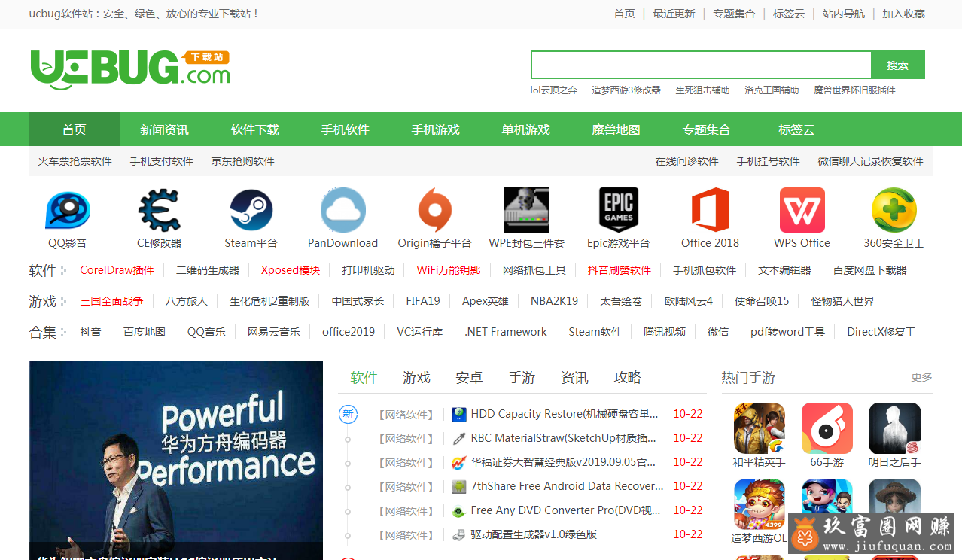962x560 pixels.
Task: Open 标签云 in green navigation bar
Action: point(797,129)
